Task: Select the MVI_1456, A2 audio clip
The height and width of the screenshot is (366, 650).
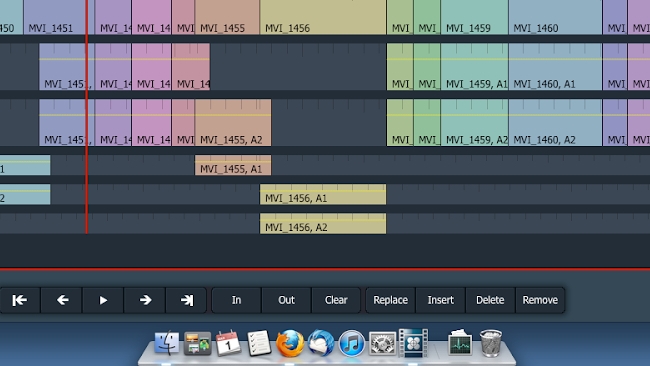Action: point(323,223)
